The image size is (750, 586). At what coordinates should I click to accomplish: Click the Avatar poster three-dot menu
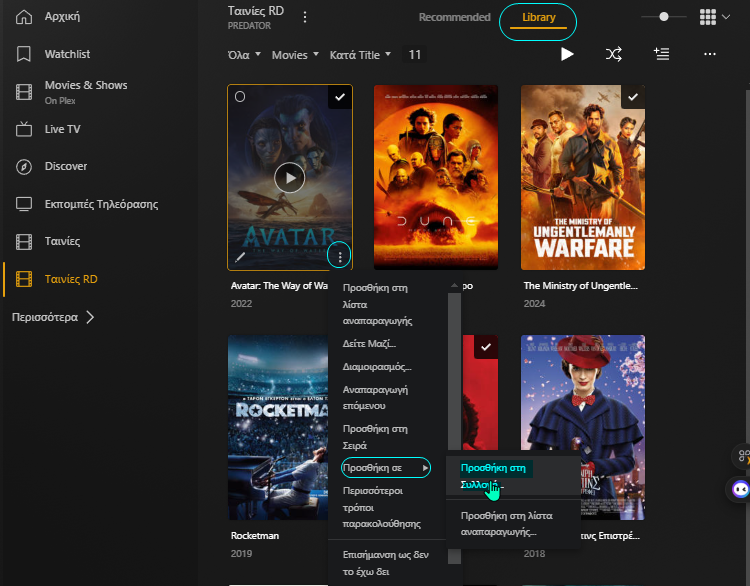[x=340, y=257]
